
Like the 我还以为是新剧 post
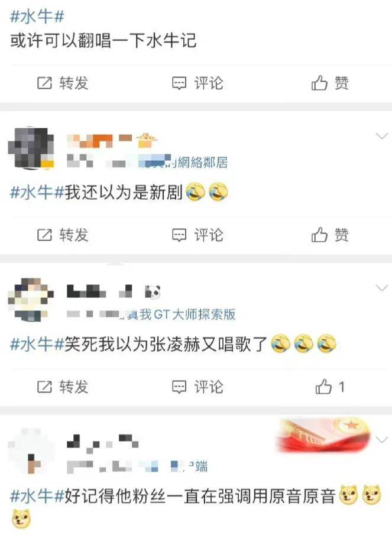(330, 235)
